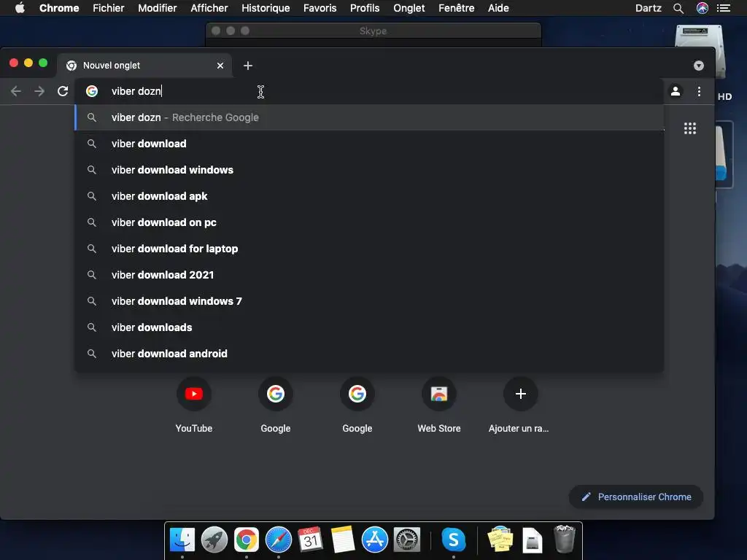This screenshot has height=560, width=747.
Task: Open Notes from the Dock
Action: (x=343, y=540)
